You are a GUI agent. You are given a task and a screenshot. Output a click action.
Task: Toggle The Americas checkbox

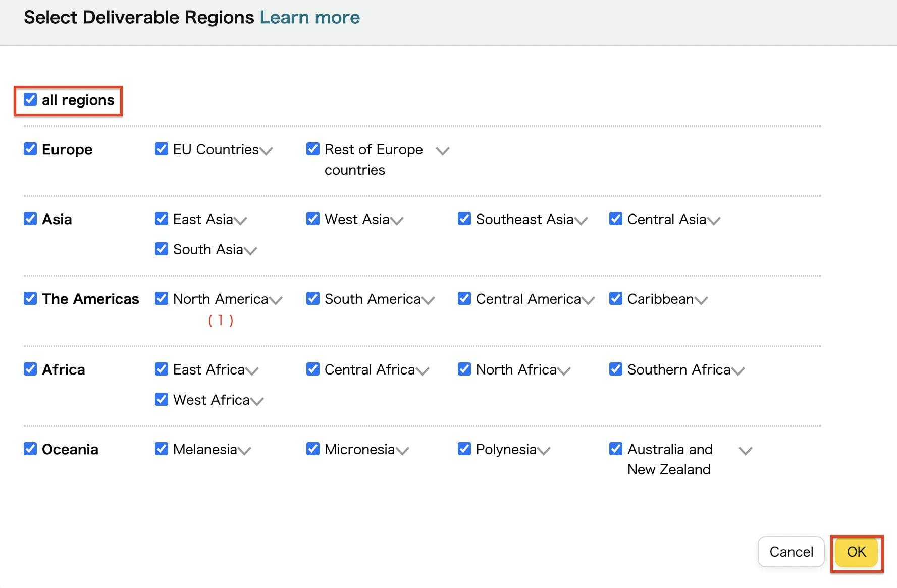[x=30, y=299]
